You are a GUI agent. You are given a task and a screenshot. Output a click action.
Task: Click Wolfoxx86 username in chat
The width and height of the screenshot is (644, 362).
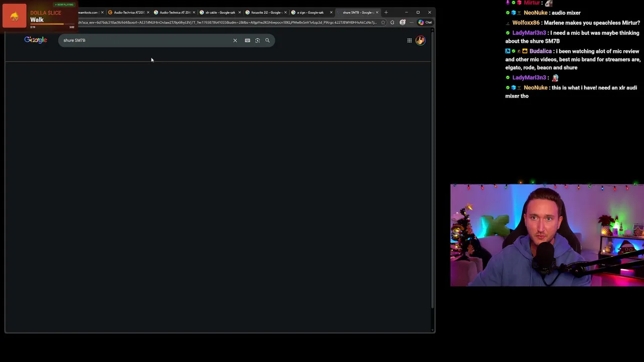(x=526, y=23)
